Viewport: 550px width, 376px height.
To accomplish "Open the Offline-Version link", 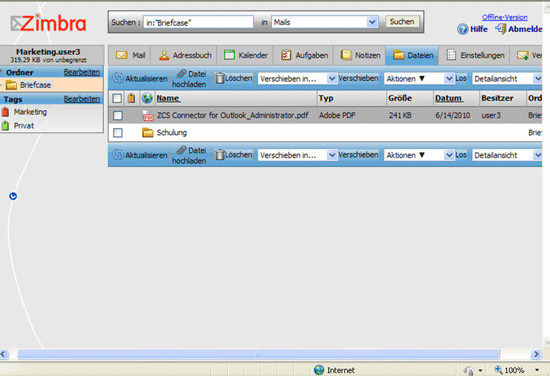I will (x=504, y=17).
